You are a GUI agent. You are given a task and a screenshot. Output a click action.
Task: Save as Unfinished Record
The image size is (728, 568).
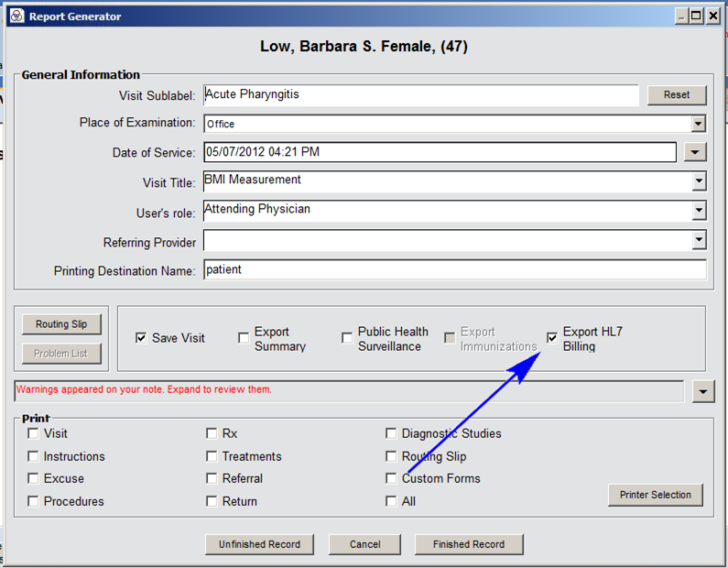(x=259, y=544)
